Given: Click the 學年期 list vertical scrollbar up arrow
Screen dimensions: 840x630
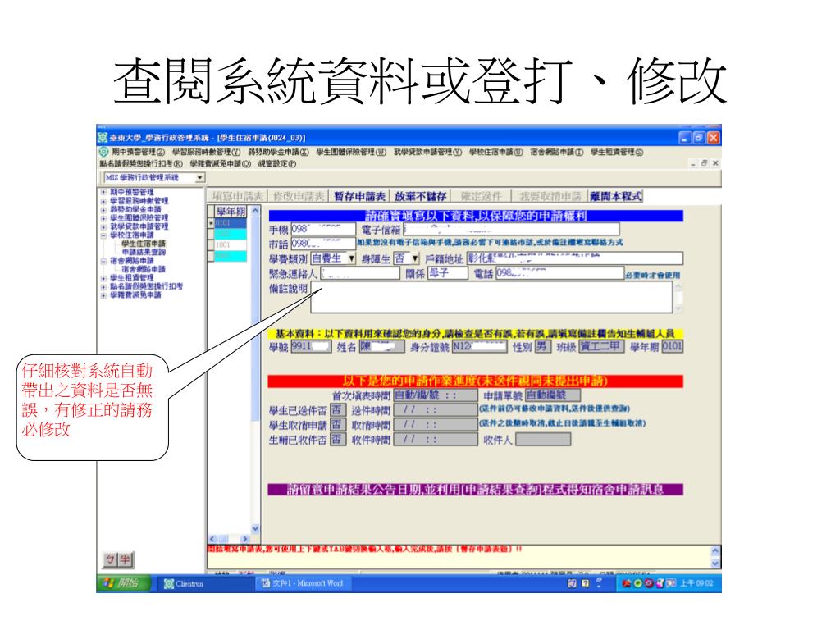Looking at the screenshot, I should pos(255,211).
